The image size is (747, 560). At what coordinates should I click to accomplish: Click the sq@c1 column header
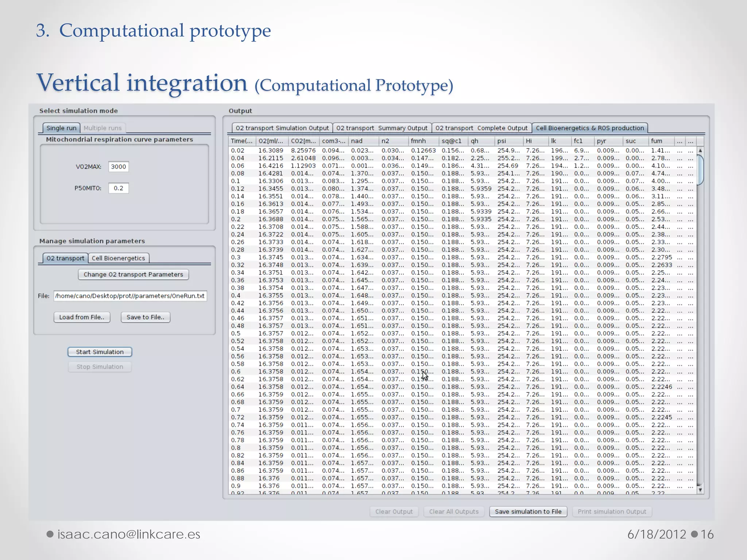453,141
